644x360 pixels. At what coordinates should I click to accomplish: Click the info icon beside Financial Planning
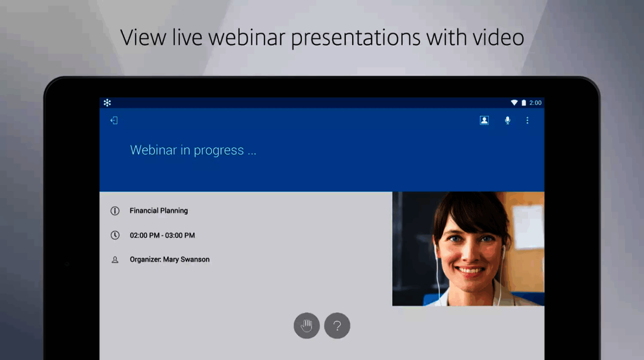point(115,211)
